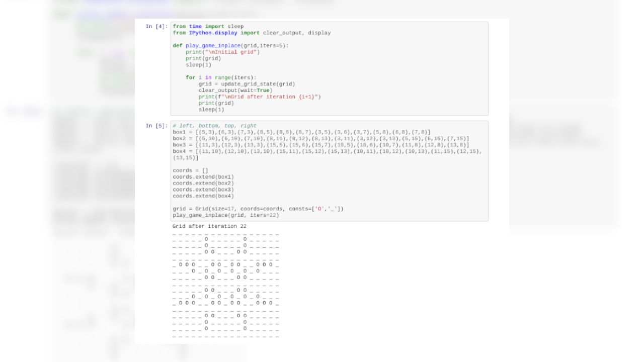This screenshot has width=644, height=362.
Task: Click the 'for i in range(iters):' line
Action: point(221,78)
